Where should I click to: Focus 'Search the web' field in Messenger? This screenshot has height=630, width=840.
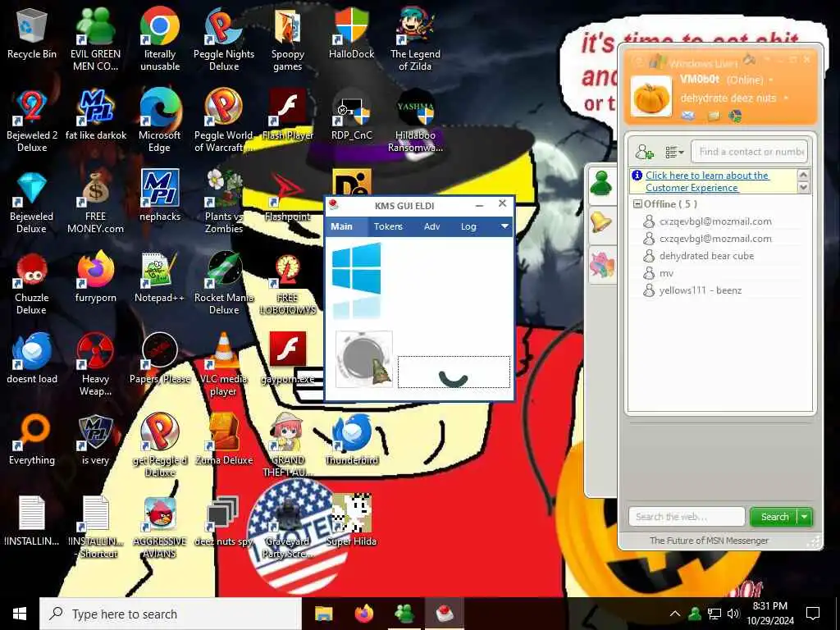[687, 517]
